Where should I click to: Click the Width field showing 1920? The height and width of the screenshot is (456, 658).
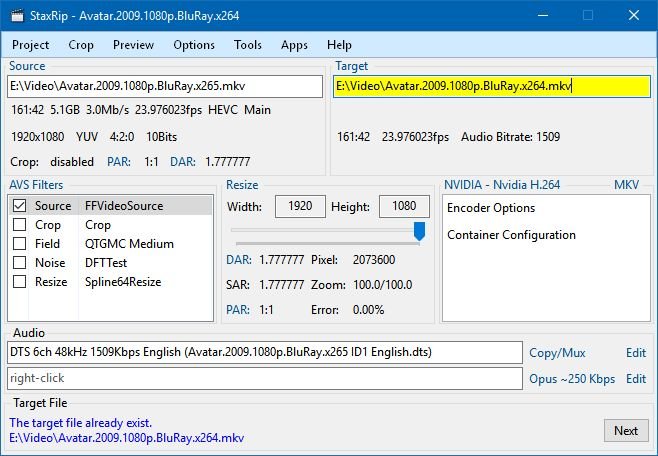pyautogui.click(x=300, y=206)
